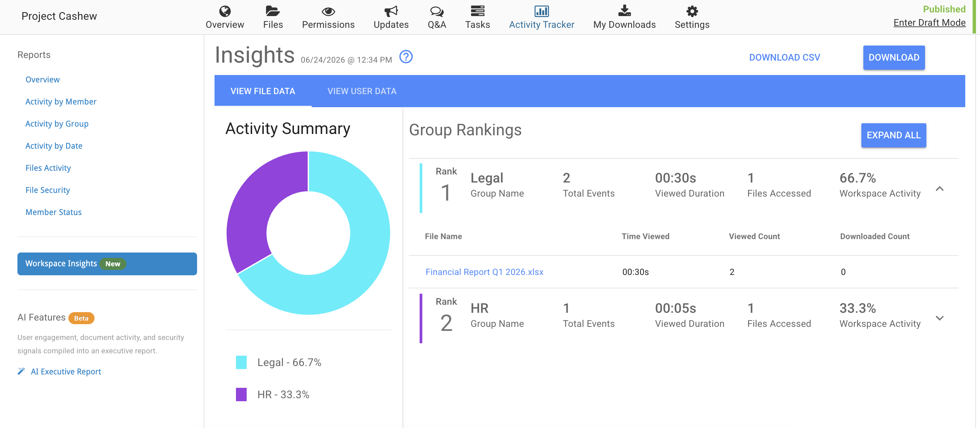
Task: Click the Download CSV link
Action: pyautogui.click(x=785, y=57)
